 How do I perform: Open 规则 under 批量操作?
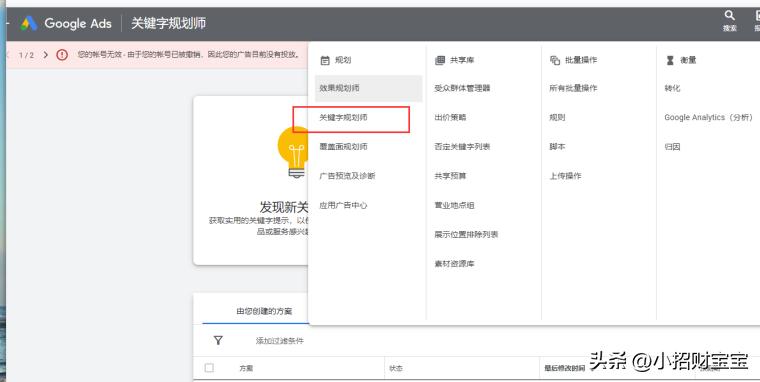(557, 117)
